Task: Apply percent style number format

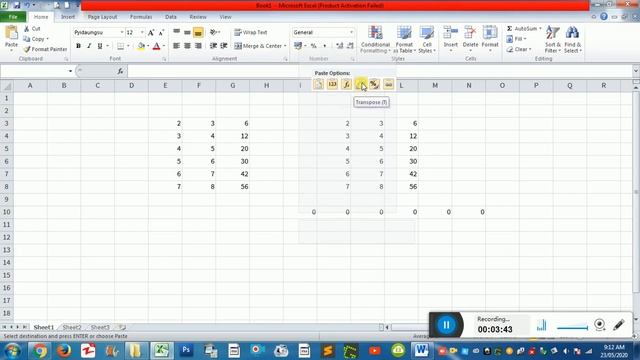Action: [313, 46]
